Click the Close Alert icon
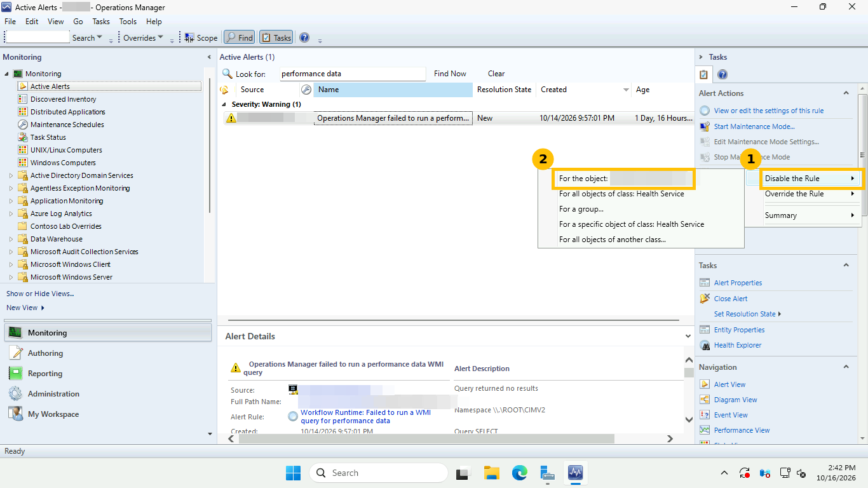 [704, 299]
